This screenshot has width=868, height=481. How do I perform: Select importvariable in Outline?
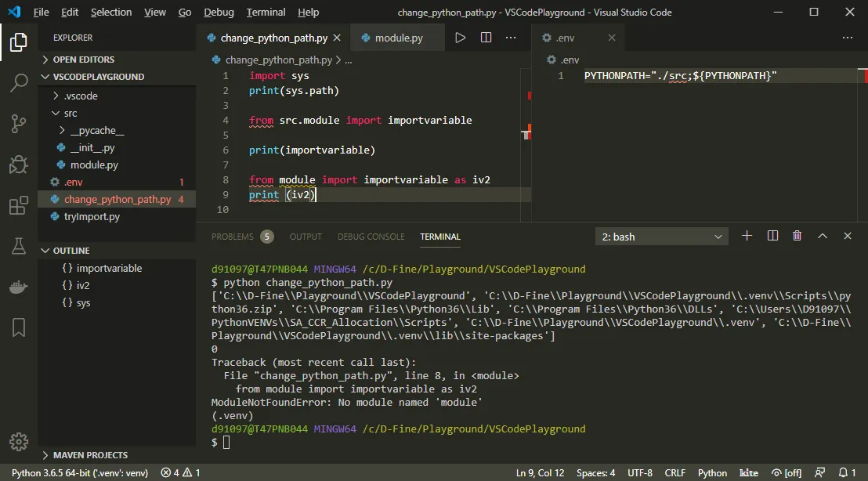click(117, 268)
